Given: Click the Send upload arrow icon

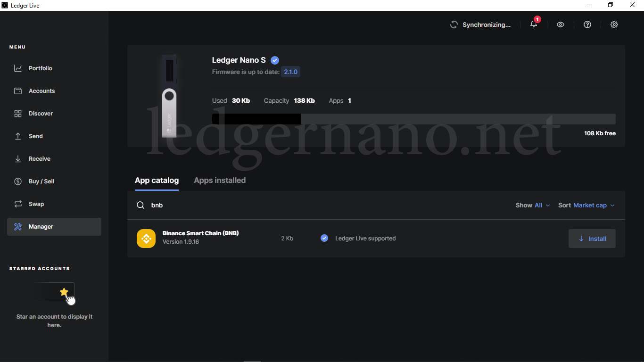Looking at the screenshot, I should pyautogui.click(x=18, y=136).
